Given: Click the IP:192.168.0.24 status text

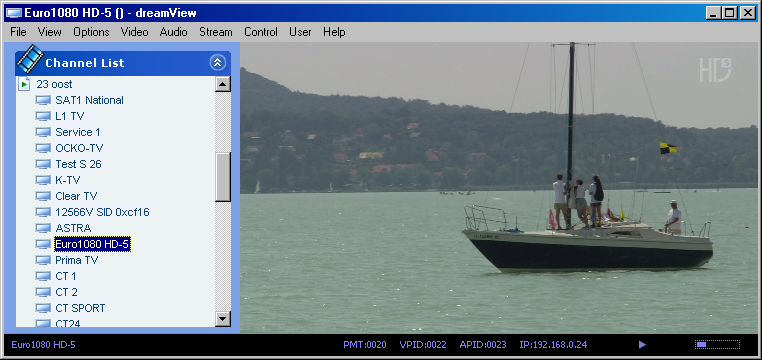Looking at the screenshot, I should (553, 345).
